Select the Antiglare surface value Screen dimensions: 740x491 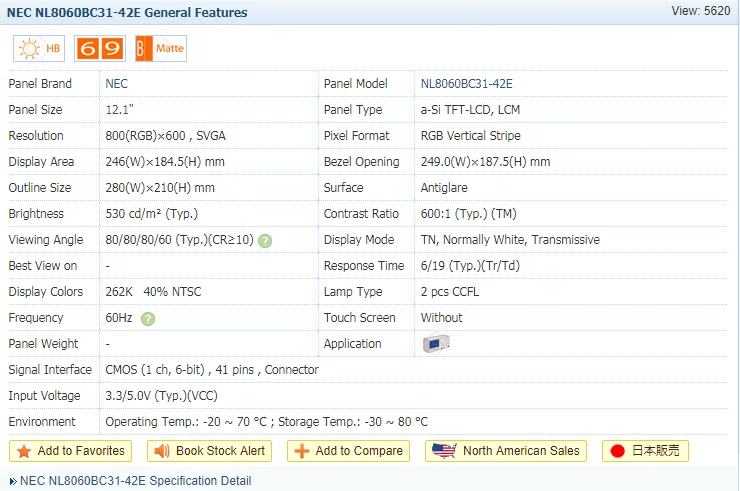pyautogui.click(x=444, y=187)
